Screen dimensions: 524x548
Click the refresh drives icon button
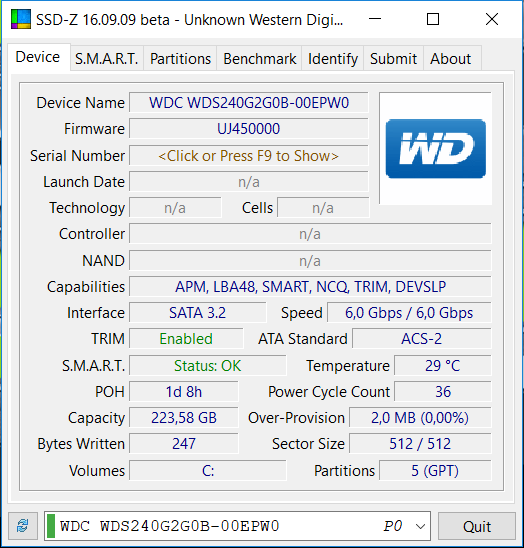click(x=23, y=526)
